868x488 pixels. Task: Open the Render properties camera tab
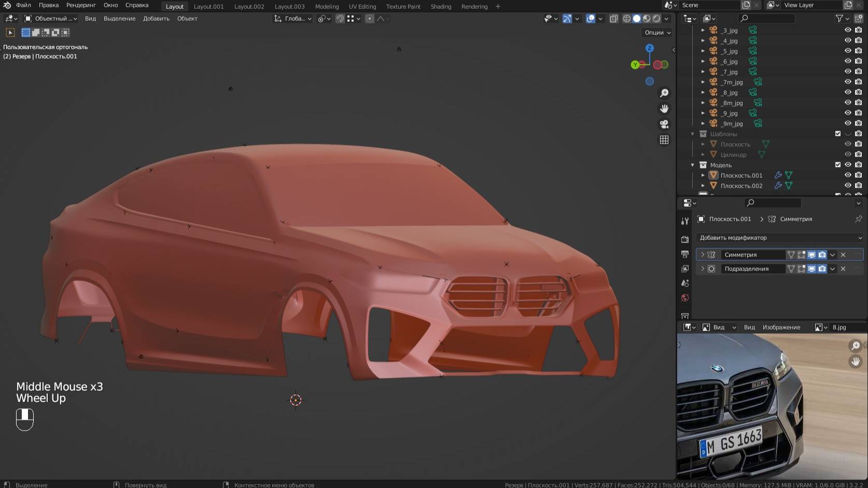[x=685, y=239]
